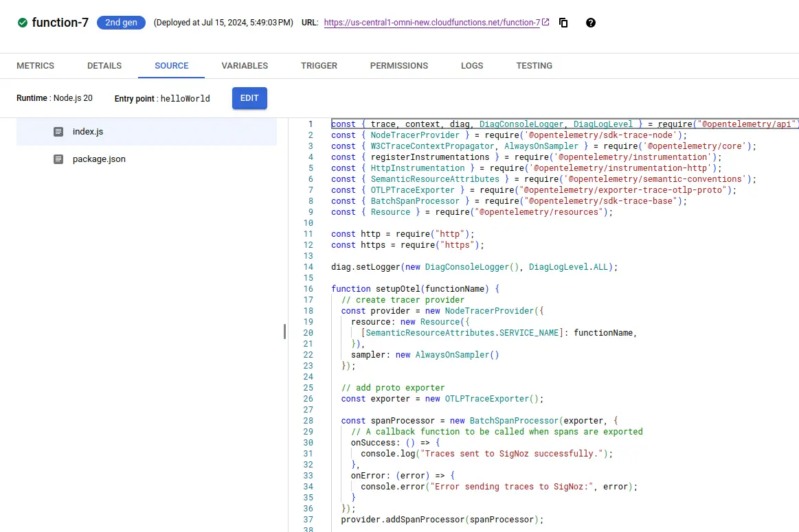Select index.js in the file list
Screen dimensions: 799x532
[x=147, y=131]
